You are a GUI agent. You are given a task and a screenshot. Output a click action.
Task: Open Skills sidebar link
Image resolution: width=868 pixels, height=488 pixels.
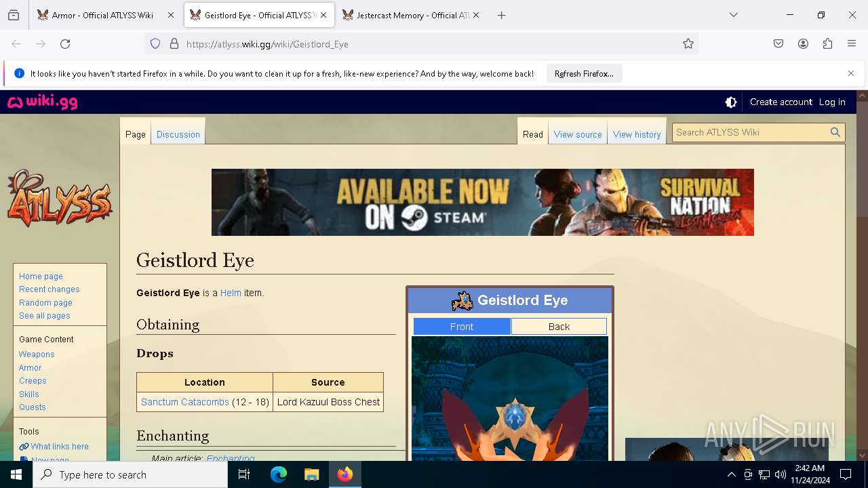pos(29,394)
